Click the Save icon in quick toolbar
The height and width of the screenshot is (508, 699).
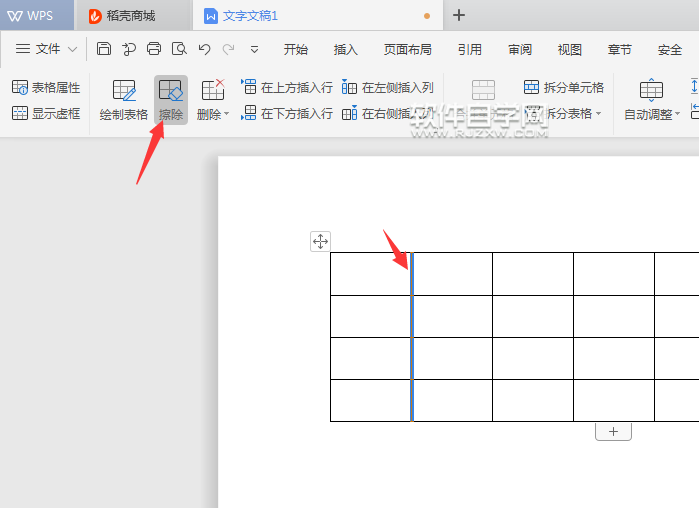tap(105, 49)
